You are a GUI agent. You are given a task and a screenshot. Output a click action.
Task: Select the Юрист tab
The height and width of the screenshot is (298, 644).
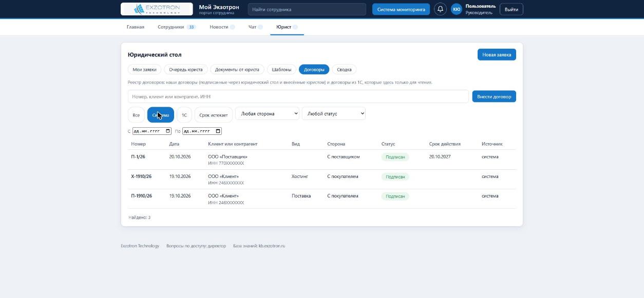point(287,27)
